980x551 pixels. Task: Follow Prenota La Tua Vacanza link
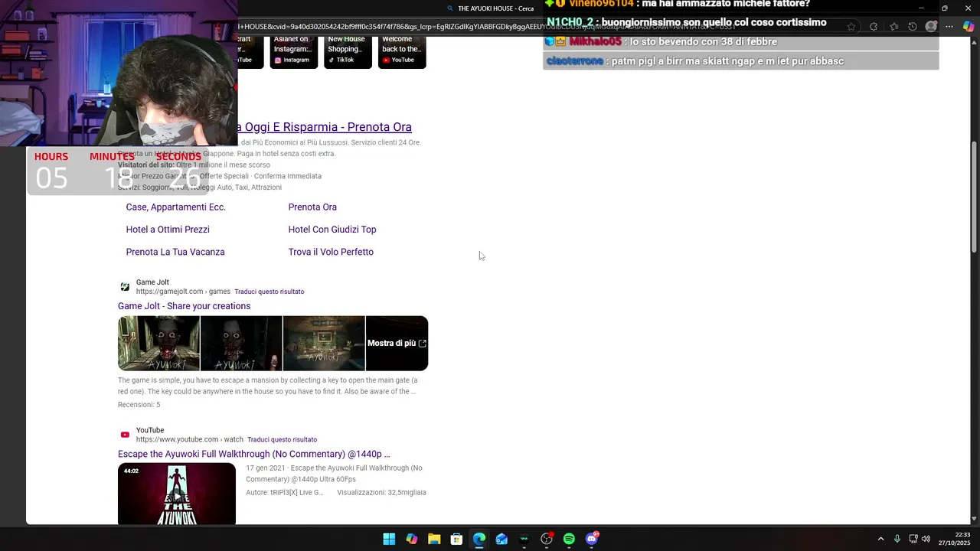175,252
